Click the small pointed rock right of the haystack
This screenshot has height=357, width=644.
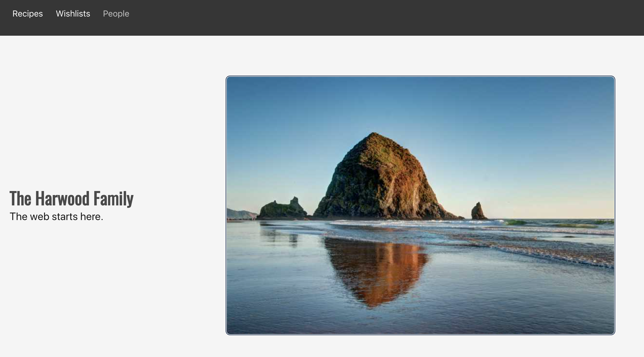coord(478,211)
